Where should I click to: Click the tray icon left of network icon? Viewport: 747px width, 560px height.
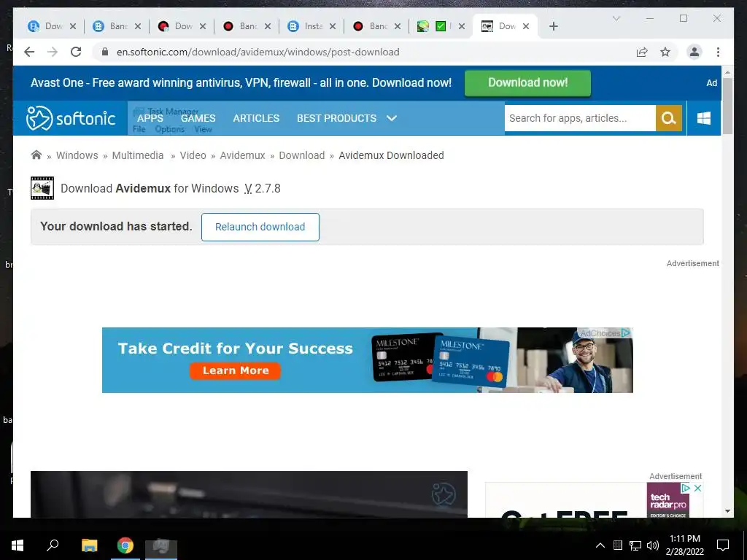618,545
